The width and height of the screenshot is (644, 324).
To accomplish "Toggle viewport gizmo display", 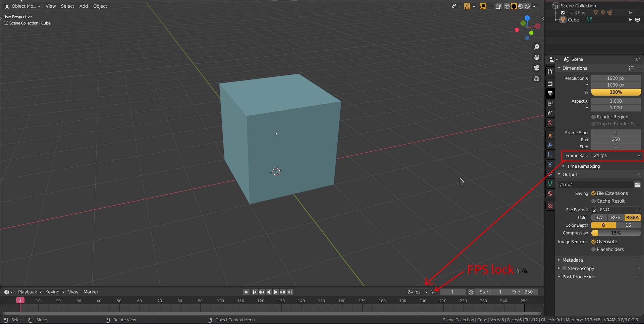I will (467, 6).
